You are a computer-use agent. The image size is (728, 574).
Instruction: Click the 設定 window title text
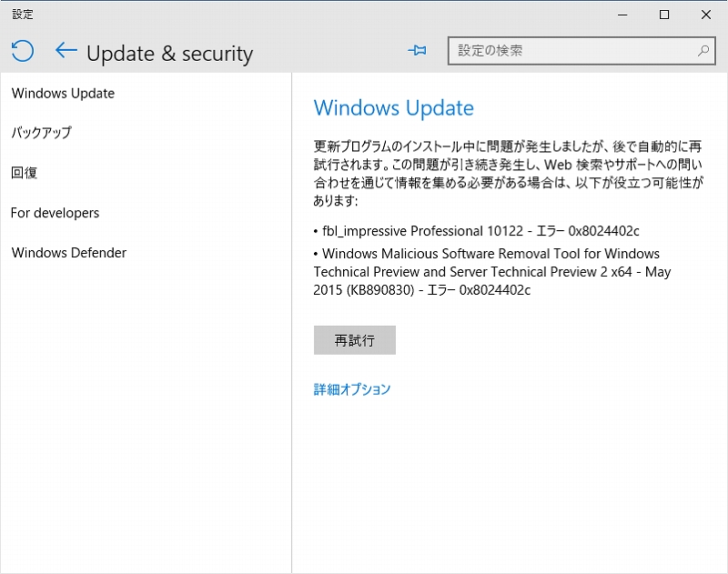[23, 15]
